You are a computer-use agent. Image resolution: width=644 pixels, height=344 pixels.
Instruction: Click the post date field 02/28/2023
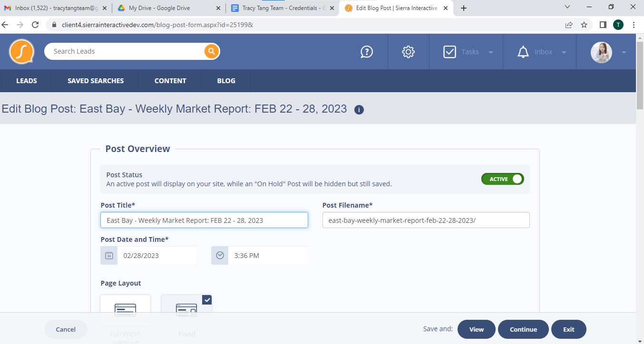[157, 255]
